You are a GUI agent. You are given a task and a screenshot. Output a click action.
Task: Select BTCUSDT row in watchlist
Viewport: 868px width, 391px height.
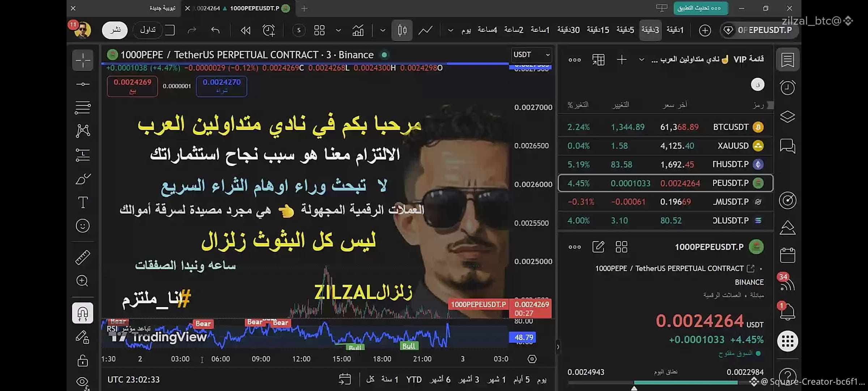click(665, 127)
